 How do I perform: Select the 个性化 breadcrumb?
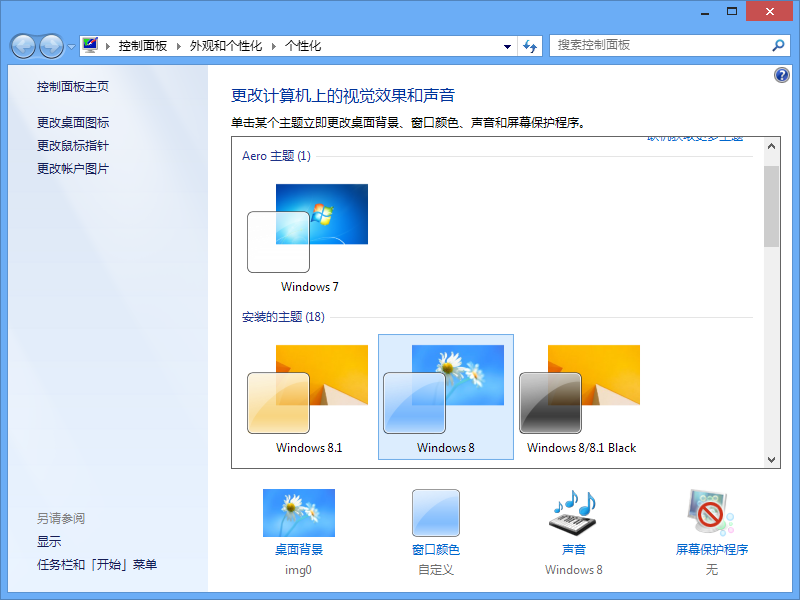click(x=303, y=46)
